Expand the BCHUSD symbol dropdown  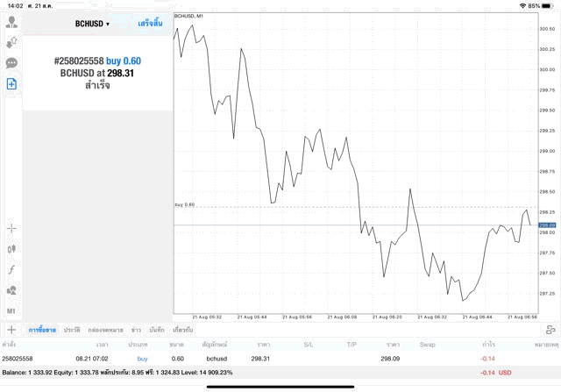click(93, 24)
